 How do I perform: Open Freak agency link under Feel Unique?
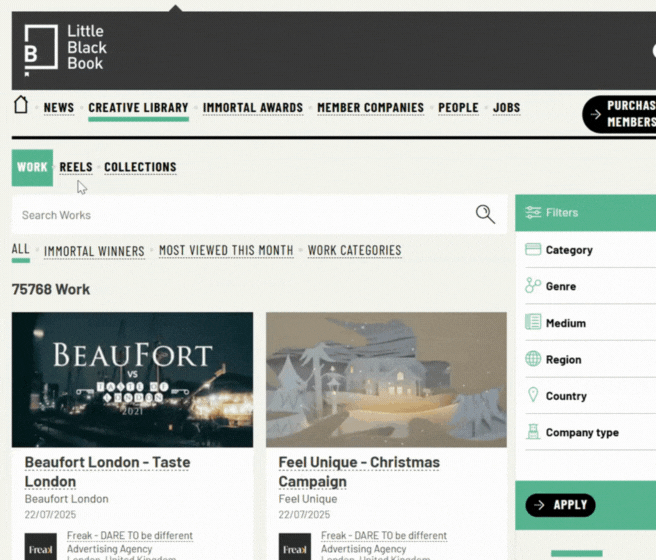coord(384,536)
